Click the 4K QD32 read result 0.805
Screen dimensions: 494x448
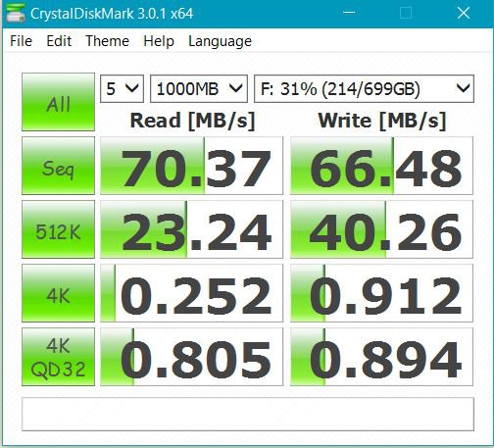tap(191, 357)
